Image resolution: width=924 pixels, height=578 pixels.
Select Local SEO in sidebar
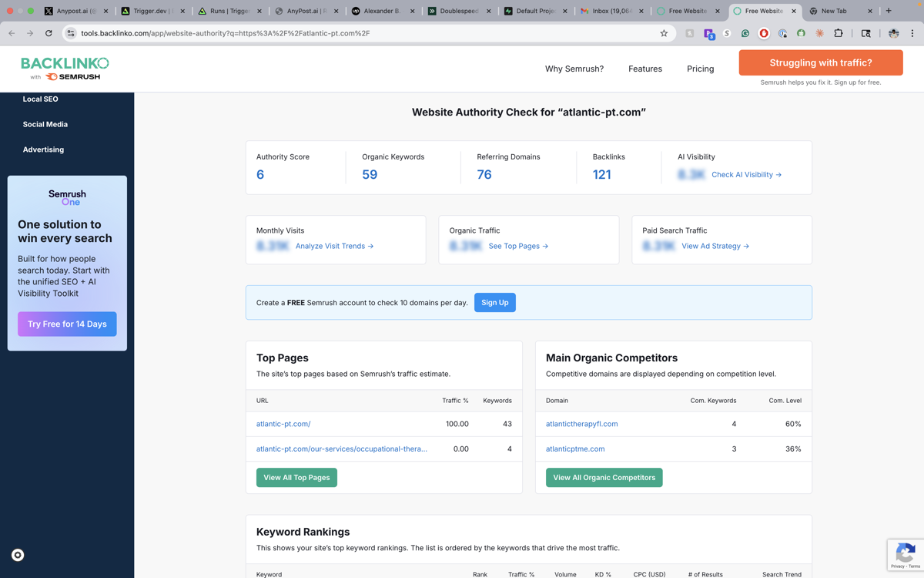pos(41,99)
